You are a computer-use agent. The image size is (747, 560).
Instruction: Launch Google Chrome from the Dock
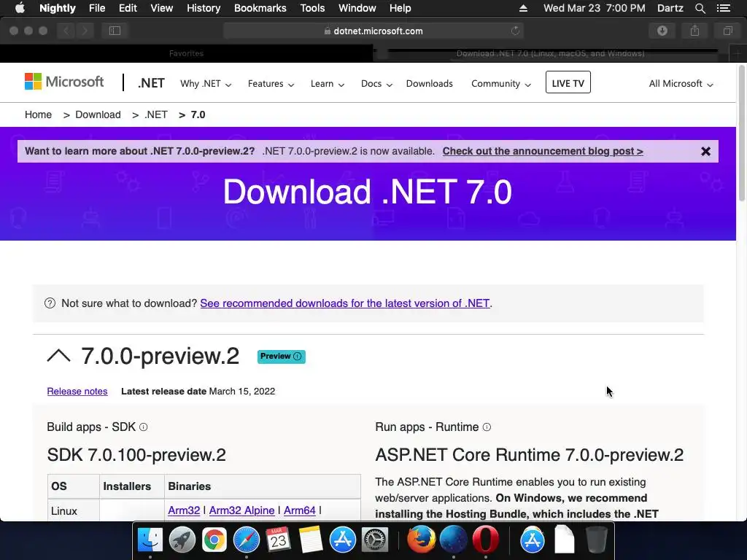(x=214, y=540)
